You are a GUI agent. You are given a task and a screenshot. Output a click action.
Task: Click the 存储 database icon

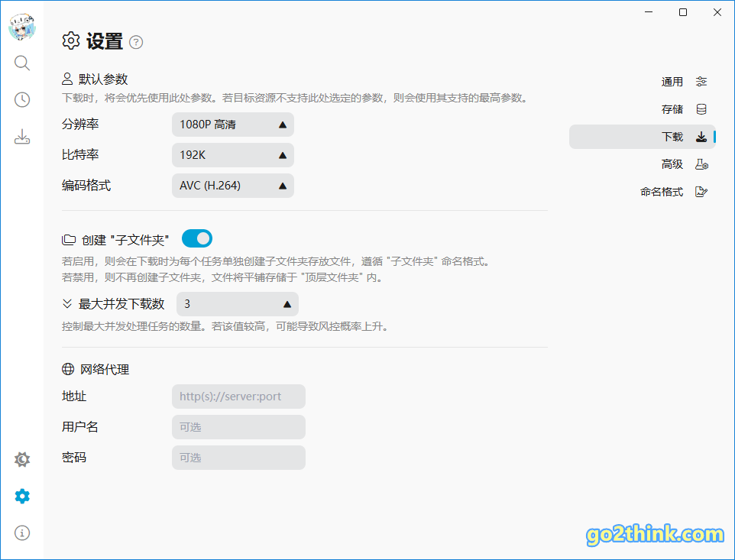[701, 109]
